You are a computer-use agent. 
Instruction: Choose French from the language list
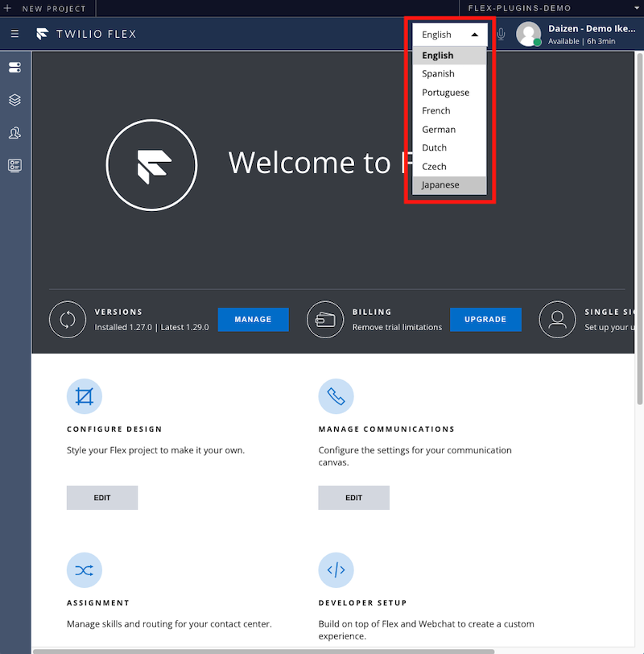coord(449,110)
